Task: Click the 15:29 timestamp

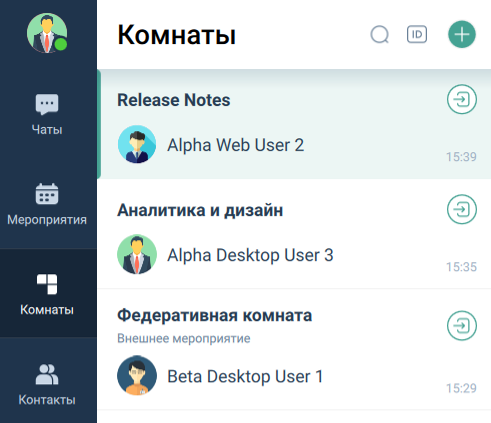Action: click(462, 388)
